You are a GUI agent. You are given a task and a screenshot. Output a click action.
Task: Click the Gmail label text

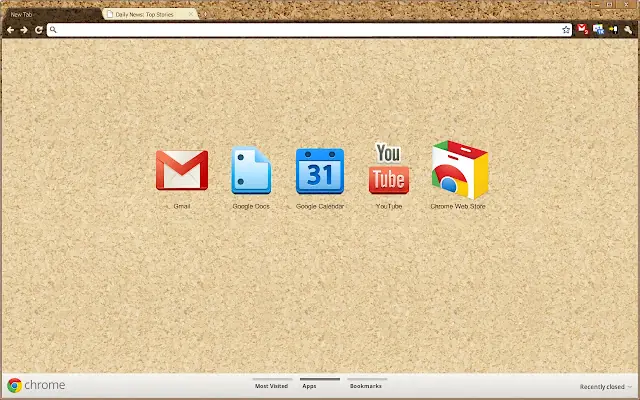(x=182, y=206)
